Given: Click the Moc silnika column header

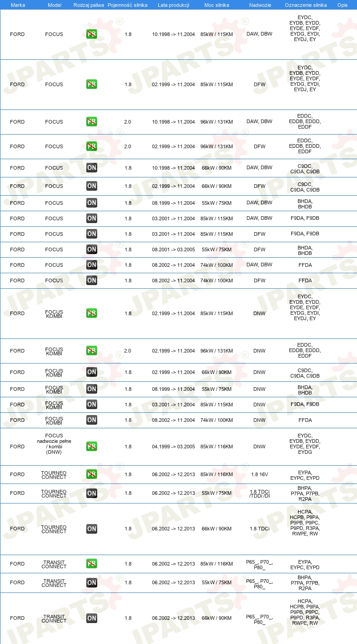Looking at the screenshot, I should 217,5.
